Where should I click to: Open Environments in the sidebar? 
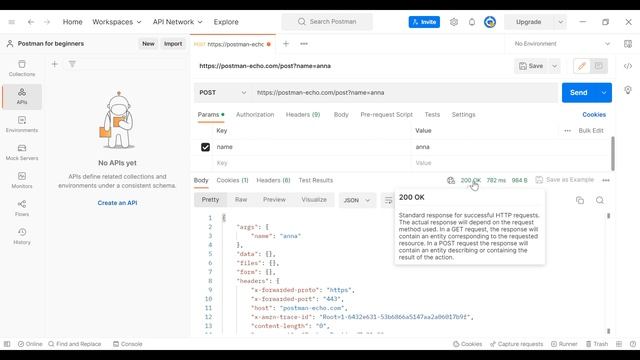tap(22, 124)
